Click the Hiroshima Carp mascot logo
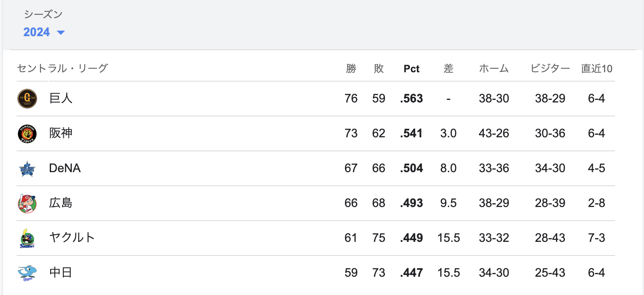The height and width of the screenshot is (295, 644). (x=27, y=203)
